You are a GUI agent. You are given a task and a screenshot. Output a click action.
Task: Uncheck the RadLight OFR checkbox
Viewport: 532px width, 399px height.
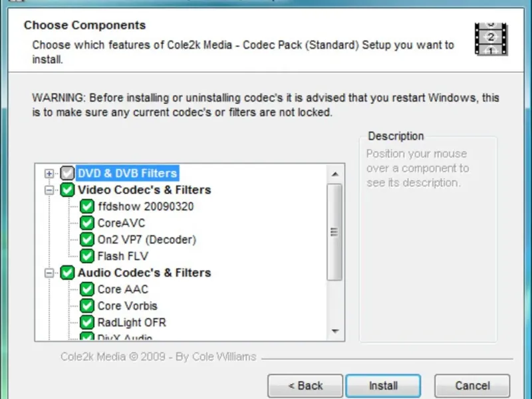[87, 323]
